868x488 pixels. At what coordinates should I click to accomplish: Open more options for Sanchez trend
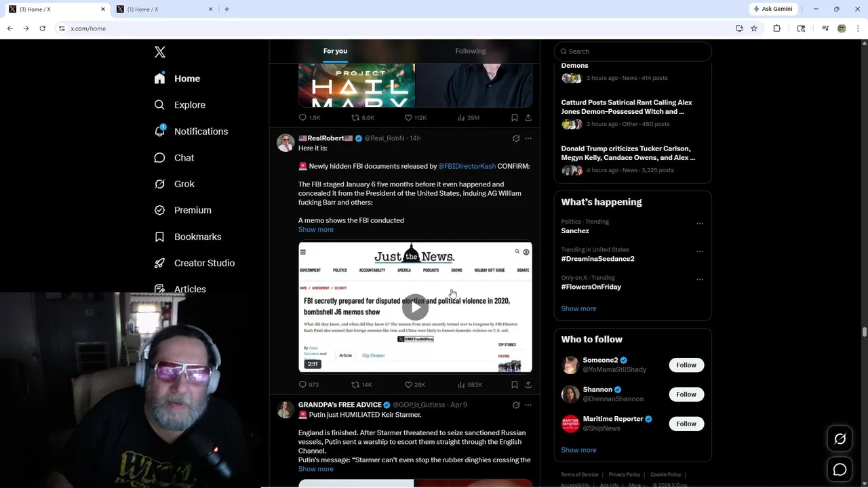(x=700, y=223)
